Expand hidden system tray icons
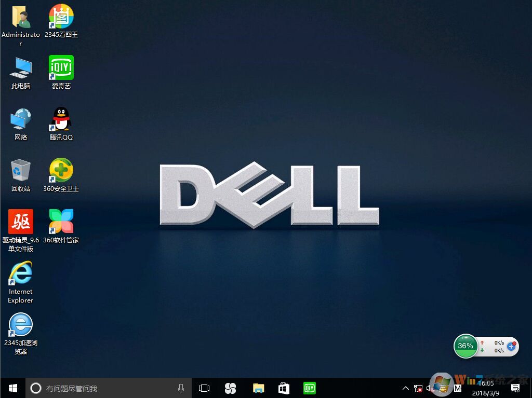The height and width of the screenshot is (398, 532). point(405,388)
